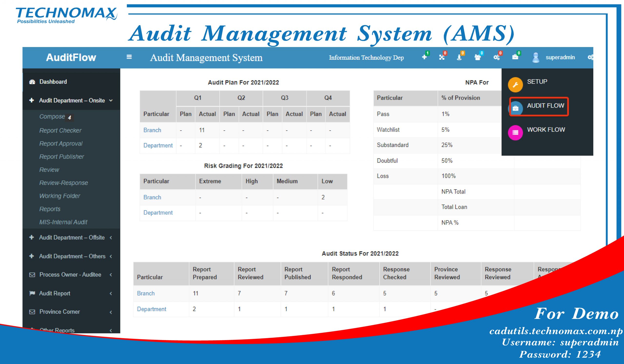Expand Audit Department – Offsite menu
This screenshot has width=624, height=364.
pos(72,238)
